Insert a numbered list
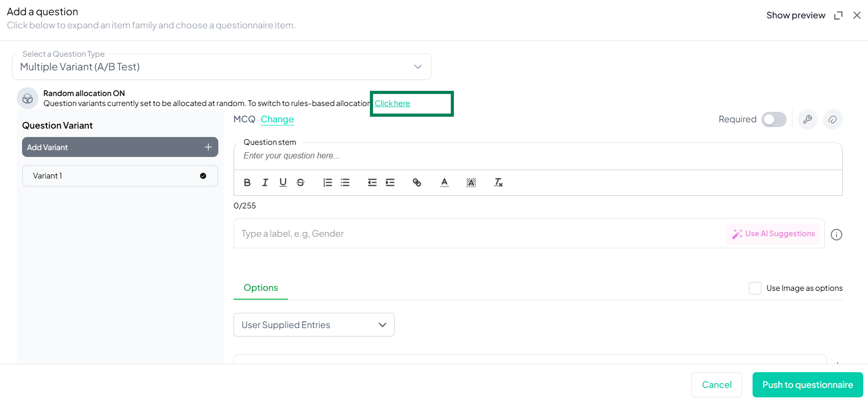This screenshot has height=400, width=868. coord(327,183)
